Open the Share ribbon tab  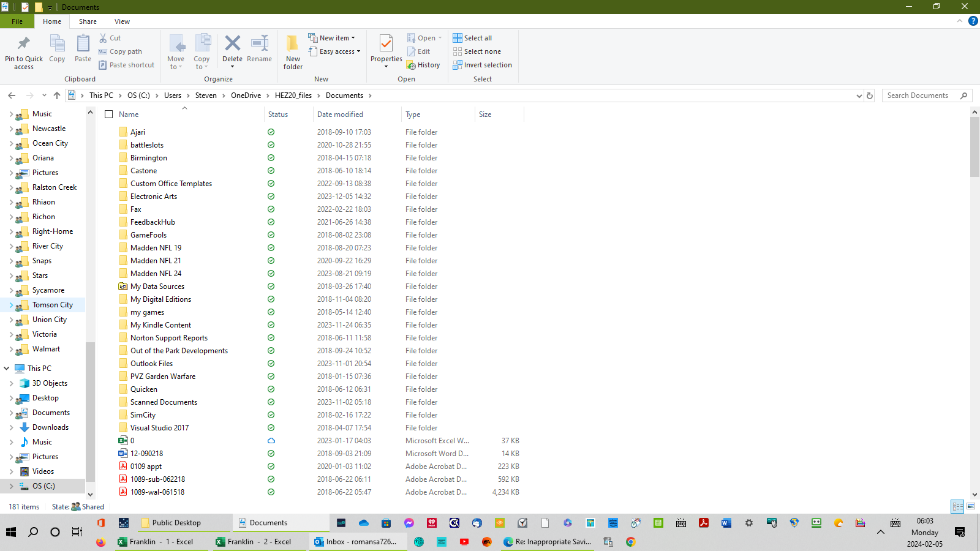[x=88, y=21]
